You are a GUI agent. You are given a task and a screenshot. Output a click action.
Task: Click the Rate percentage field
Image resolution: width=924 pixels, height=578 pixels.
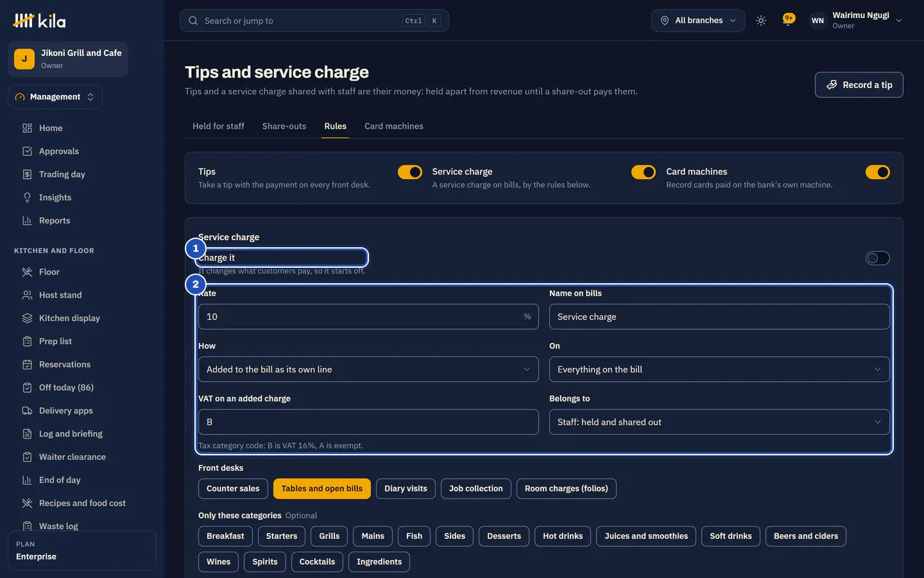click(368, 317)
